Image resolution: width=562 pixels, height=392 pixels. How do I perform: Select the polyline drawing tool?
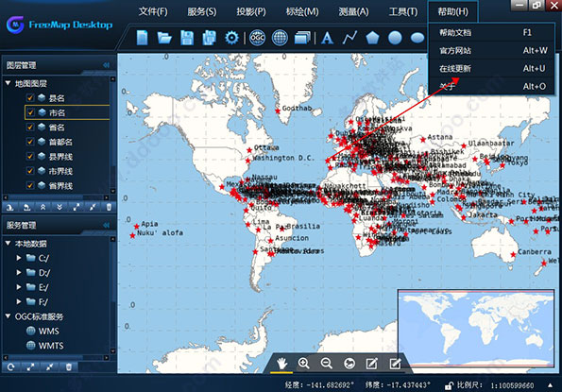[349, 38]
